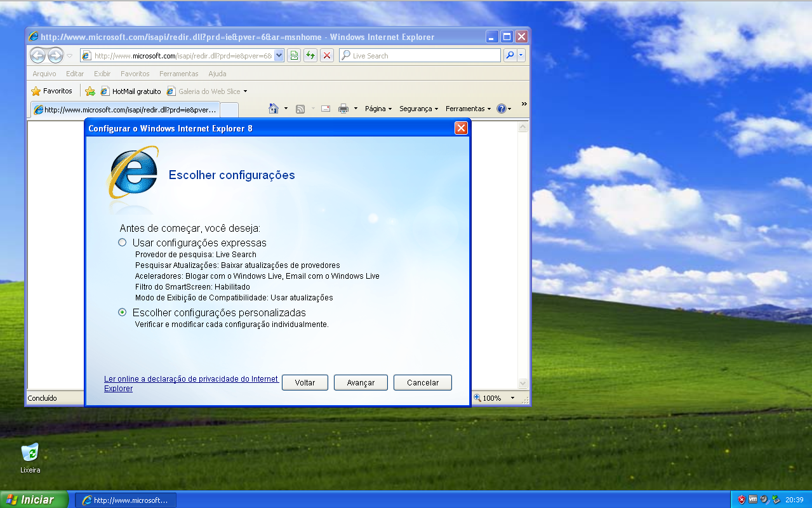Expand the address bar URL dropdown
The width and height of the screenshot is (812, 508).
tap(279, 56)
